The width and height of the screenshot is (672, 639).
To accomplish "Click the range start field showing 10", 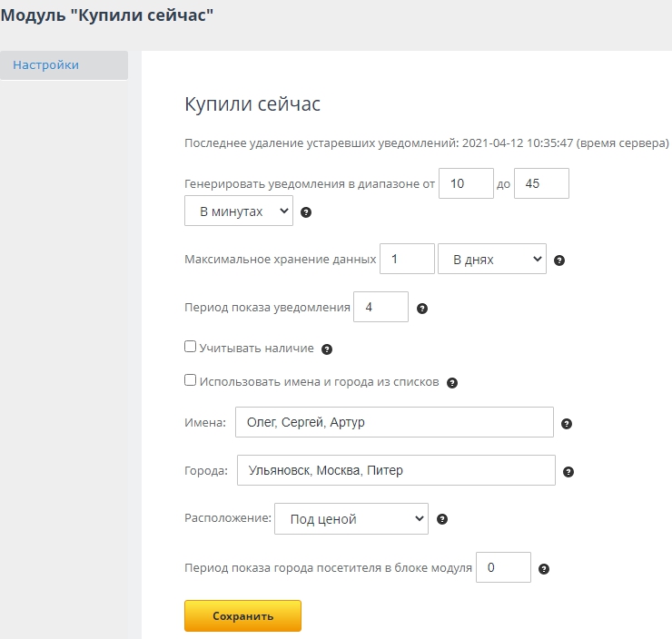I will tap(466, 183).
